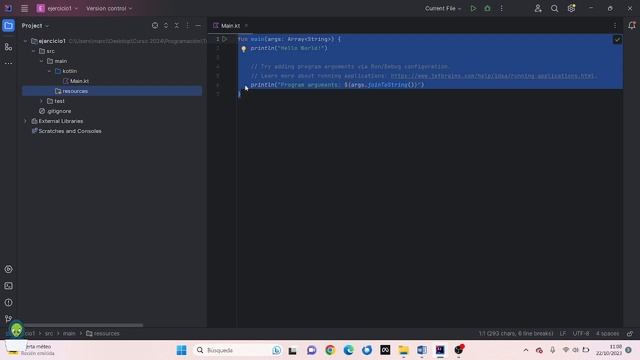
Task: Open the Project view selector dropdown
Action: 35,25
